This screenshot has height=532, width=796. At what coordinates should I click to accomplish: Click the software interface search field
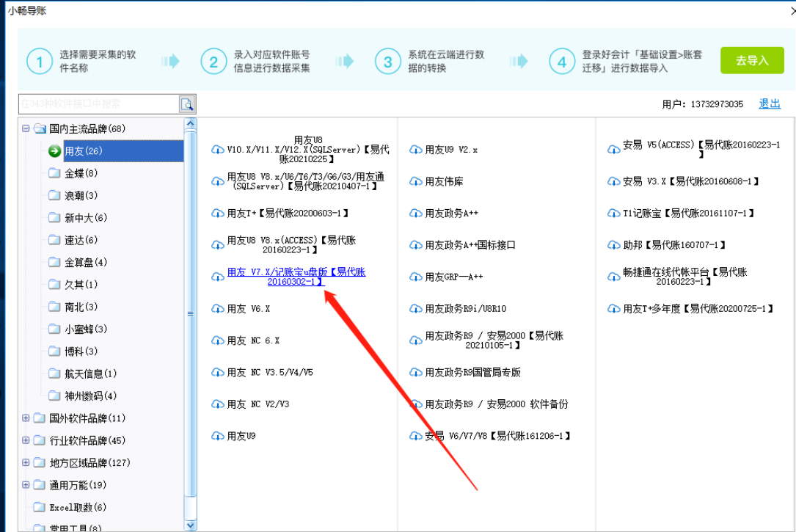tap(98, 104)
